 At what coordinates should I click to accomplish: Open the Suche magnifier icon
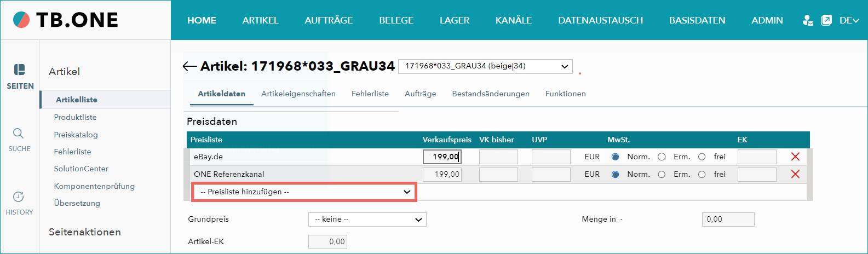19,134
